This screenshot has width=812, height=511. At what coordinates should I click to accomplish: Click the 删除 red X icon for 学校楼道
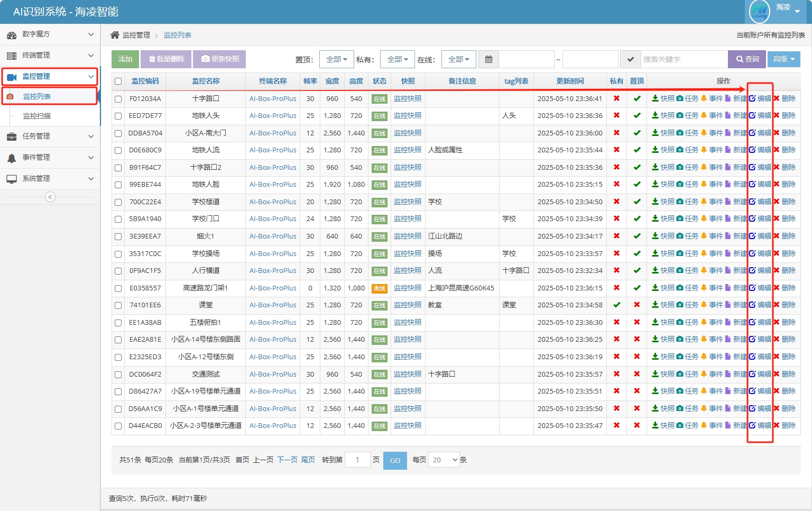pos(776,202)
